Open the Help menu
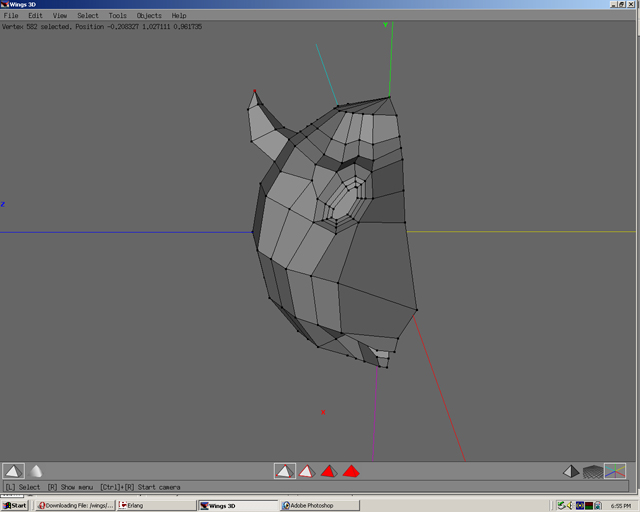The height and width of the screenshot is (512, 640). coord(179,16)
